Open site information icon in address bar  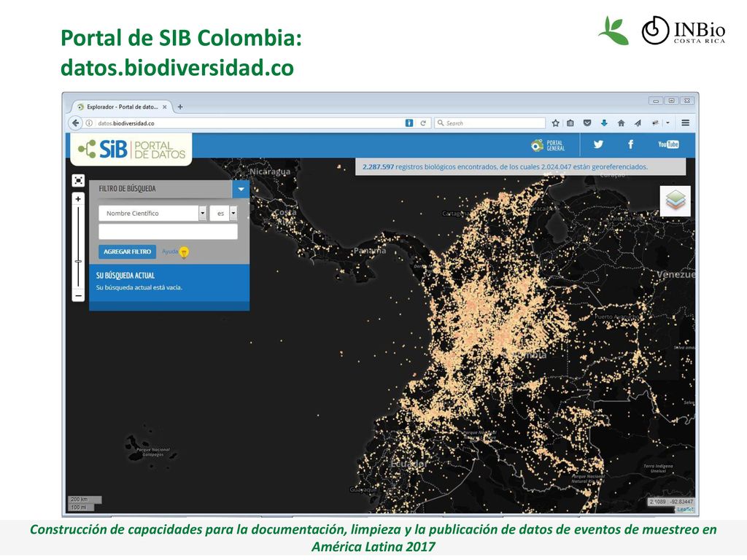pyautogui.click(x=88, y=122)
